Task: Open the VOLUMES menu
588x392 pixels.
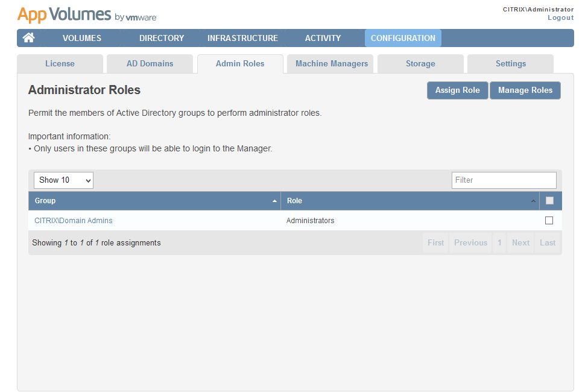Action: [82, 38]
